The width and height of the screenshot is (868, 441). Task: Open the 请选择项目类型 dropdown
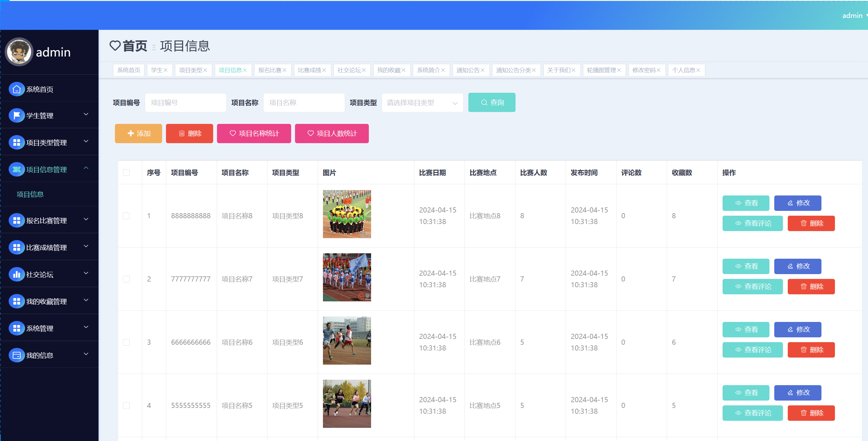422,103
